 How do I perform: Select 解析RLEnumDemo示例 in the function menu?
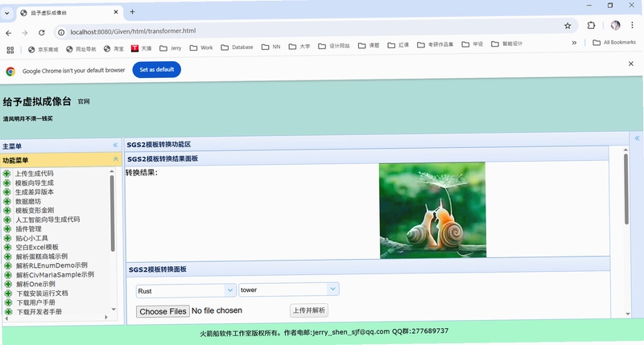click(x=52, y=265)
